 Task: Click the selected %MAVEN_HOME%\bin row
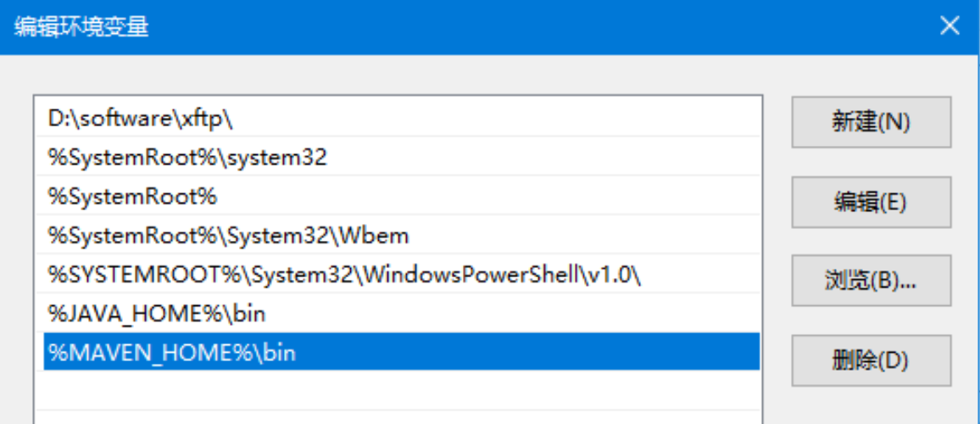pyautogui.click(x=402, y=352)
